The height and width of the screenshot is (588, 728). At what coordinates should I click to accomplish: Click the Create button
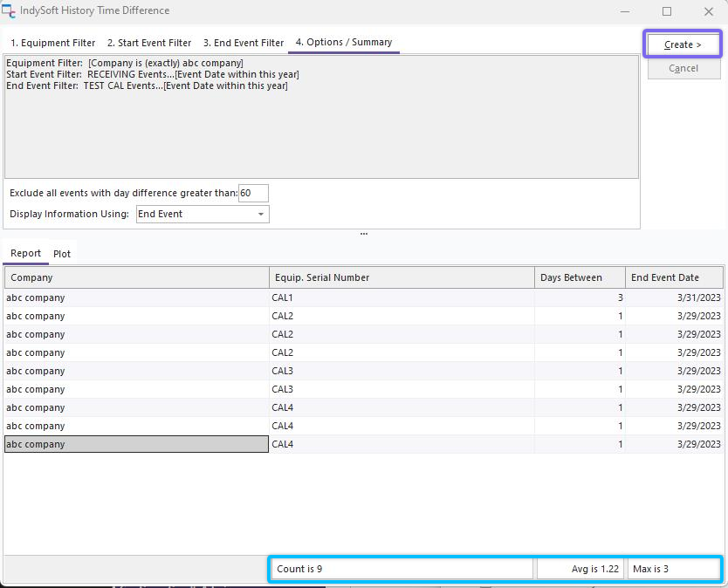point(683,44)
